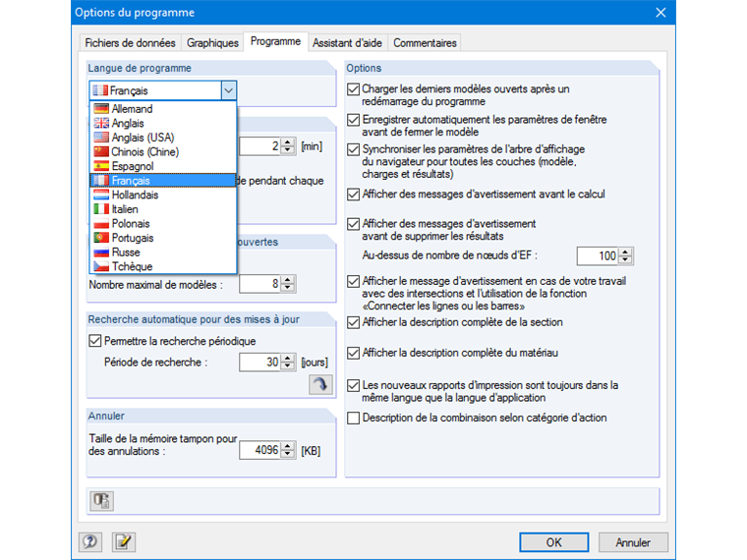Viewport: 747px width, 560px height.
Task: Confirm with the OK button
Action: pyautogui.click(x=553, y=542)
